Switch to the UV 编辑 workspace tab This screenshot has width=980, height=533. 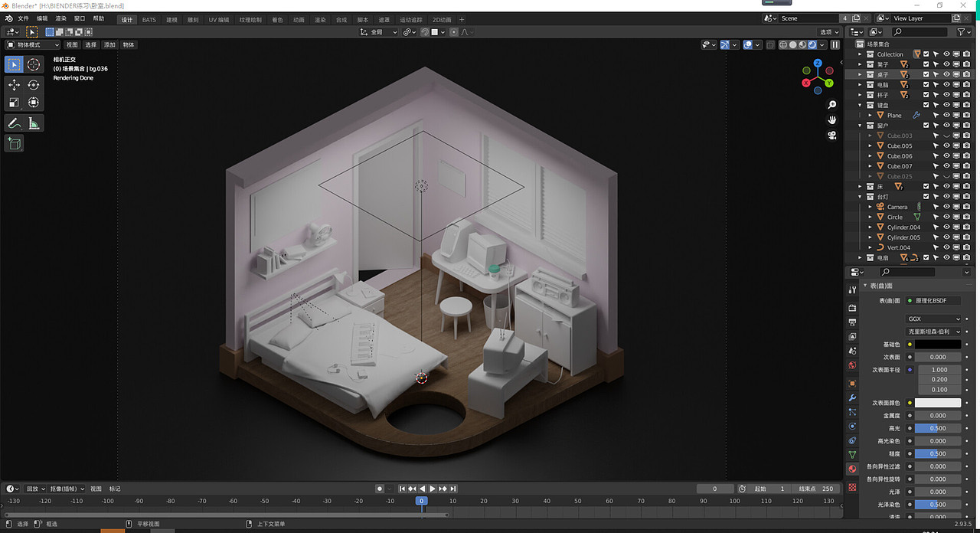218,19
